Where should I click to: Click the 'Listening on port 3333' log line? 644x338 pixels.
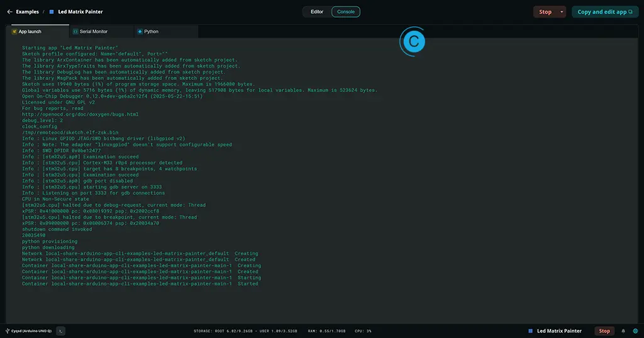click(93, 193)
